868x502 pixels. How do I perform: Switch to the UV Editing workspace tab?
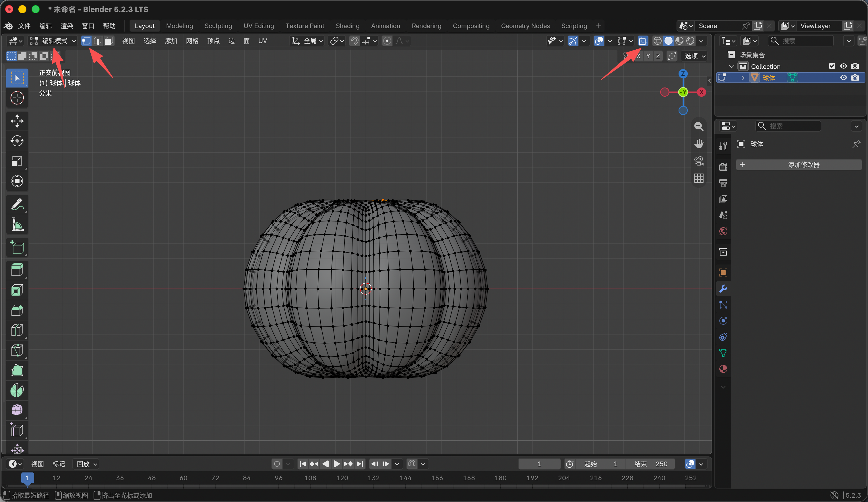click(x=259, y=26)
